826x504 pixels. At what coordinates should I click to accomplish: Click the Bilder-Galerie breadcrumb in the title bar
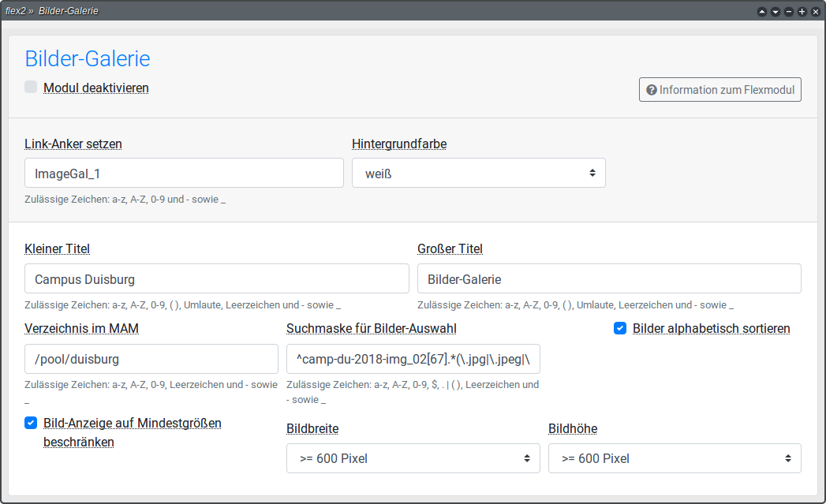coord(69,11)
